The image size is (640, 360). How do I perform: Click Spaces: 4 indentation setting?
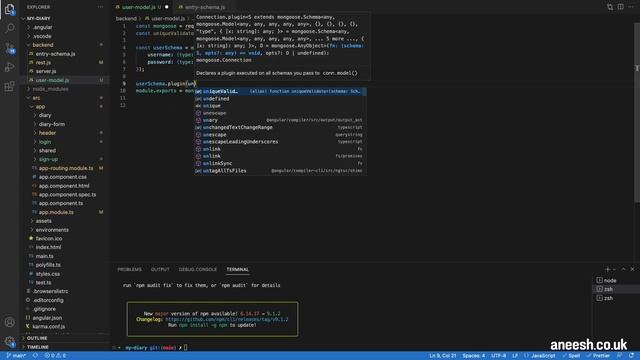473,356
